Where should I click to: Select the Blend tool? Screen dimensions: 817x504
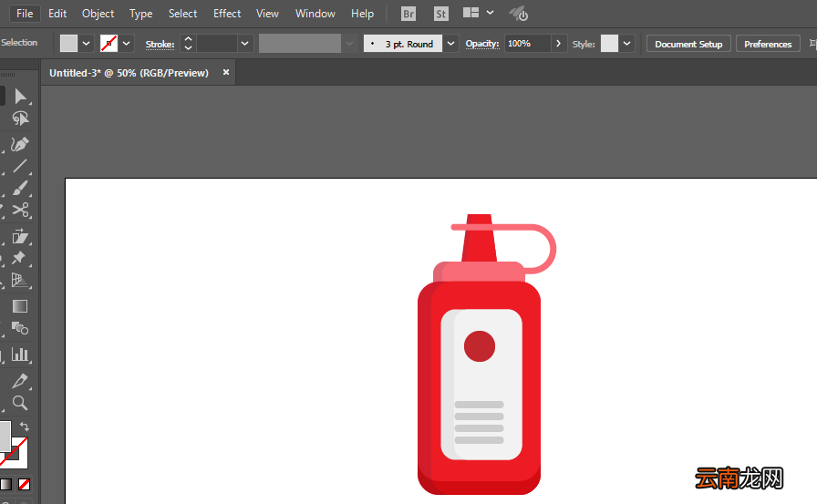pyautogui.click(x=20, y=328)
